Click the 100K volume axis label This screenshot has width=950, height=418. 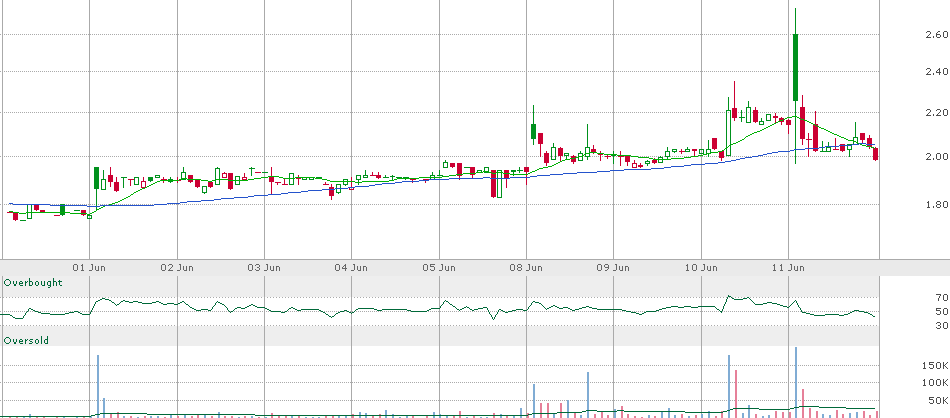coord(934,383)
